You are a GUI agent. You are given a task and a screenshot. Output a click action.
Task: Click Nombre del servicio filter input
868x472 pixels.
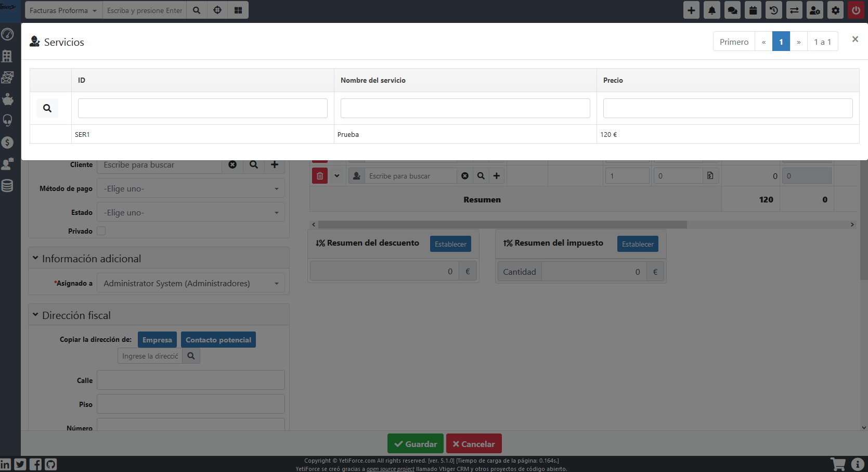465,108
